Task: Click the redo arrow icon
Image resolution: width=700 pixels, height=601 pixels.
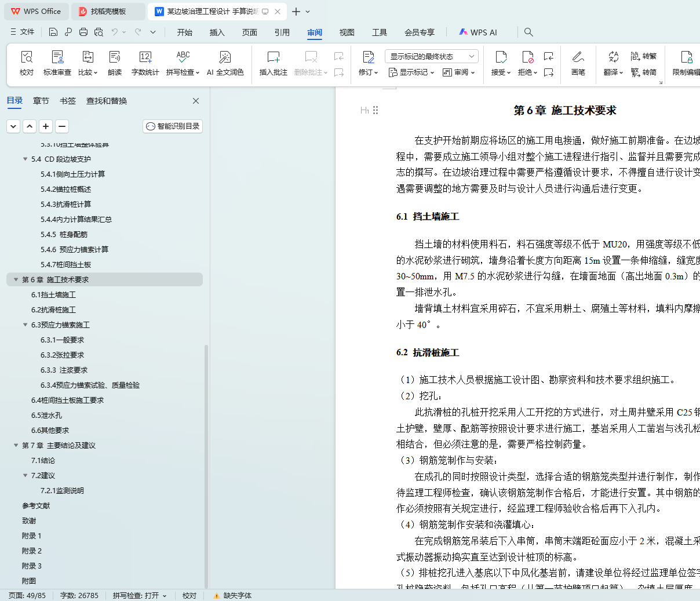Action: tap(138, 32)
